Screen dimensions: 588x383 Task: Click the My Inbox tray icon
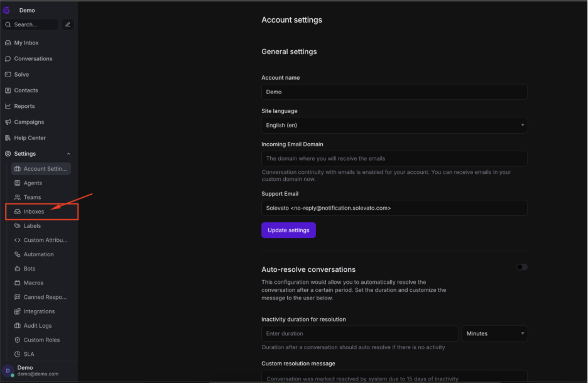pos(8,43)
